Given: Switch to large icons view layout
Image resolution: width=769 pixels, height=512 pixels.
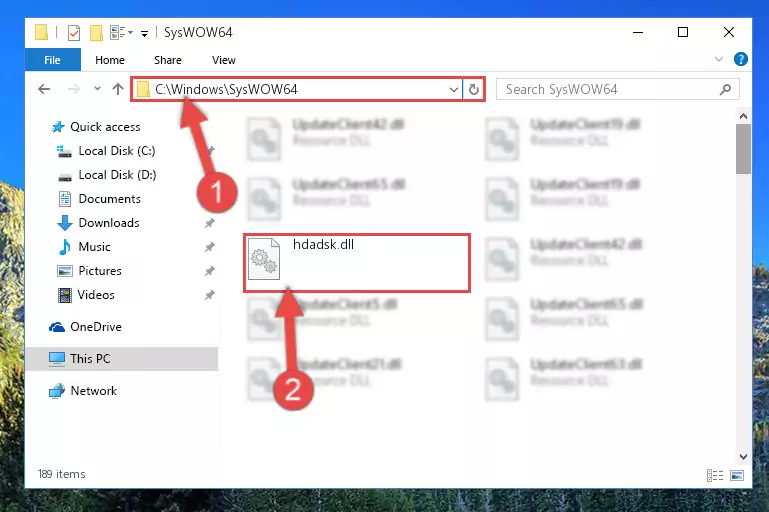Looking at the screenshot, I should (737, 475).
